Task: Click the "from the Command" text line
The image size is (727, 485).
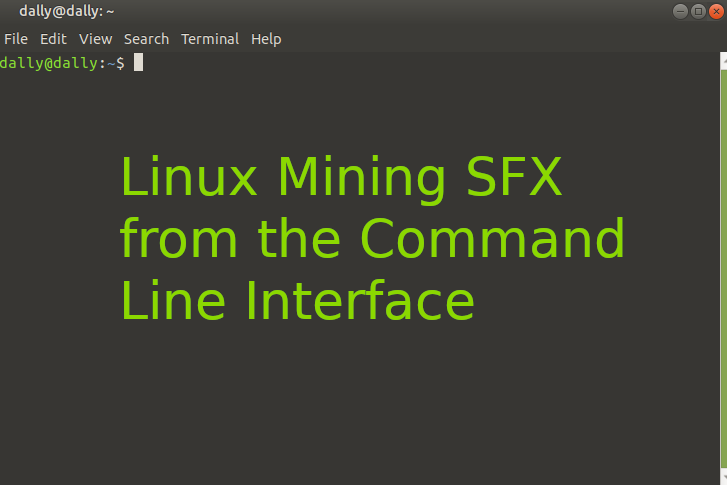Action: [x=372, y=239]
